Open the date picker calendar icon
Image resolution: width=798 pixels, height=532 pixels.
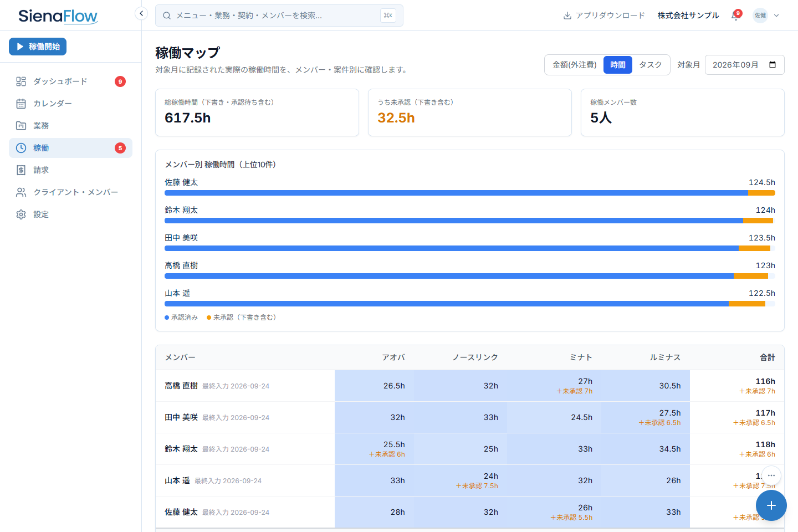point(773,65)
